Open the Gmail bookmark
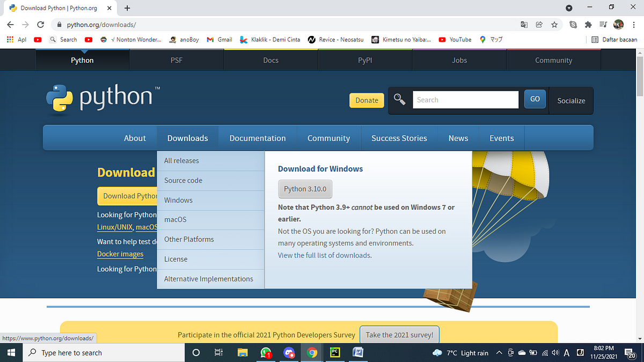644x362 pixels. coord(220,39)
